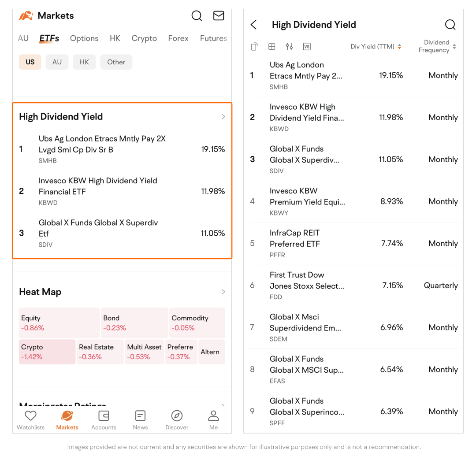Image resolution: width=476 pixels, height=460 pixels.
Task: Open the search icon in Markets header
Action: click(197, 16)
